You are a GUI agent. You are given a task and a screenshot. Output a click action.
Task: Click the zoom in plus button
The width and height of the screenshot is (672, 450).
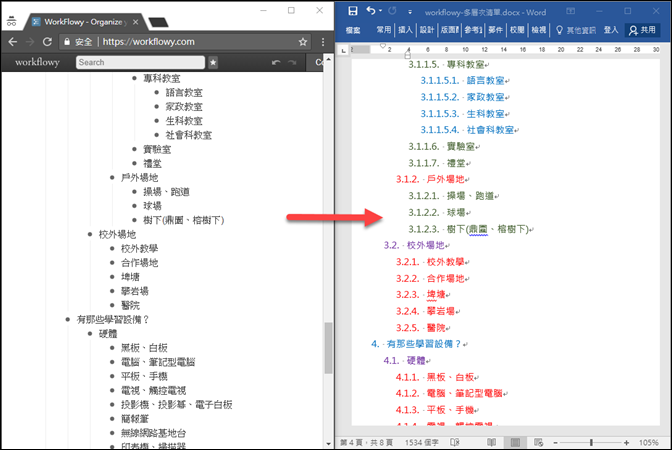point(627,443)
